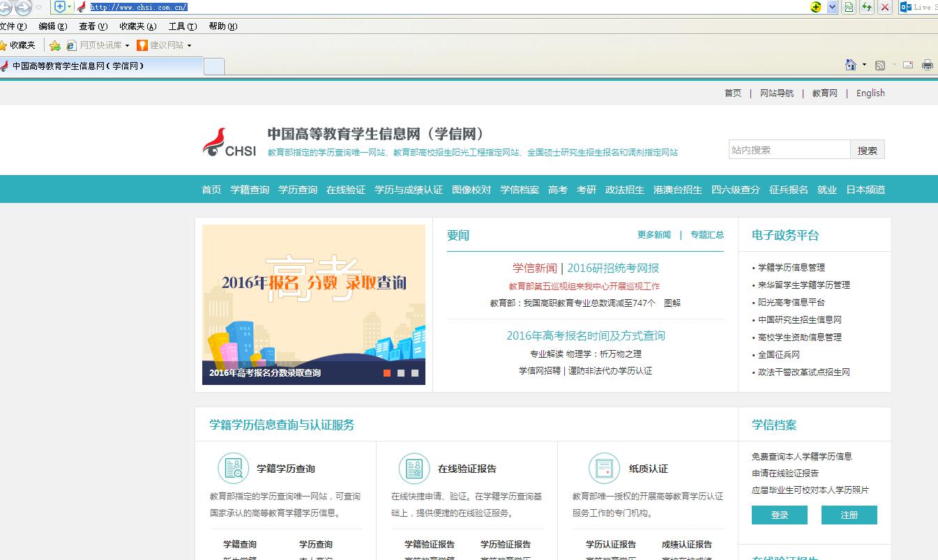Viewport: 938px width, 560px height.
Task: Open the 更多新闻 more news link
Action: tap(654, 235)
